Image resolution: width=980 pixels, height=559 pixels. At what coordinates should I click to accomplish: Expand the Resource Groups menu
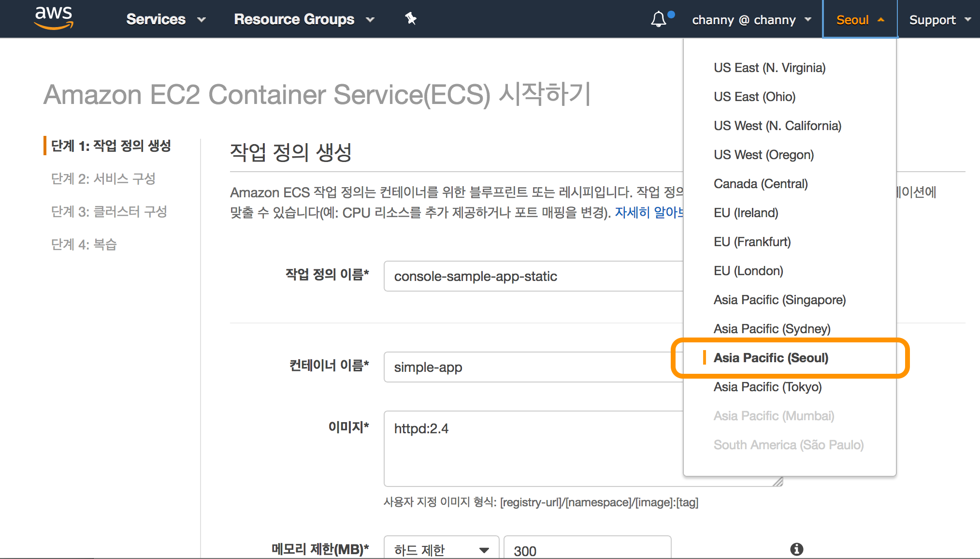pos(304,19)
